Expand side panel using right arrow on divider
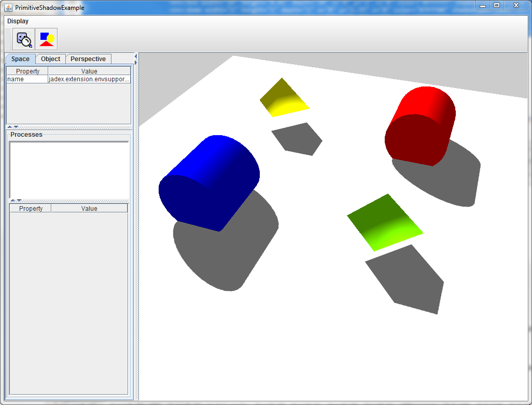532x405 pixels. pyautogui.click(x=136, y=62)
